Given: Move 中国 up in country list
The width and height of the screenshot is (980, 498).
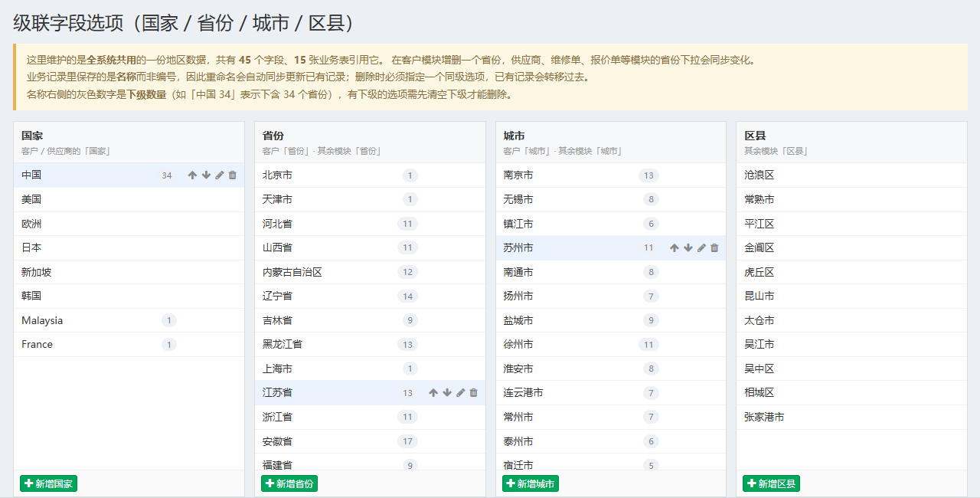Looking at the screenshot, I should pos(192,175).
